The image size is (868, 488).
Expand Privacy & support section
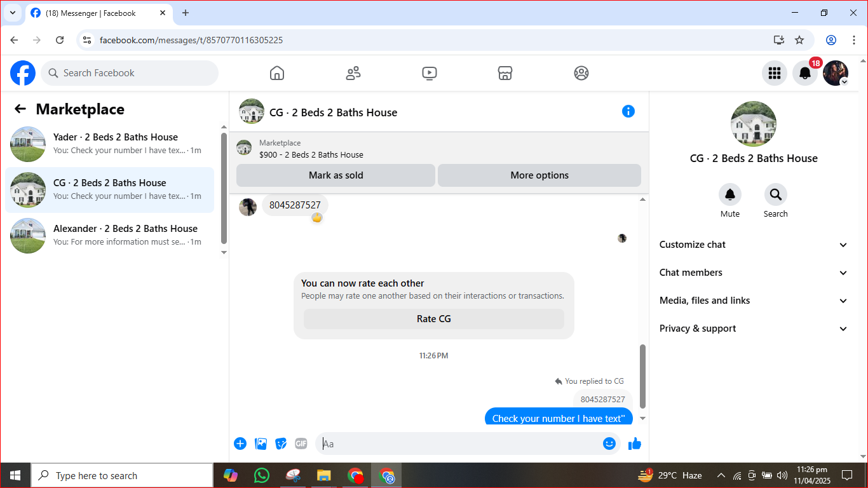[754, 329]
